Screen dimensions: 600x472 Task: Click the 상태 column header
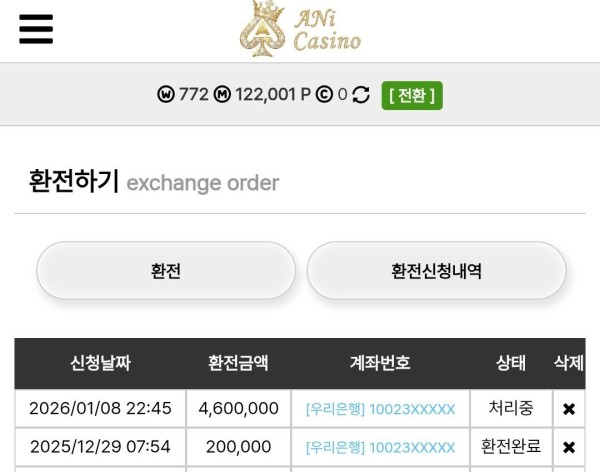511,363
